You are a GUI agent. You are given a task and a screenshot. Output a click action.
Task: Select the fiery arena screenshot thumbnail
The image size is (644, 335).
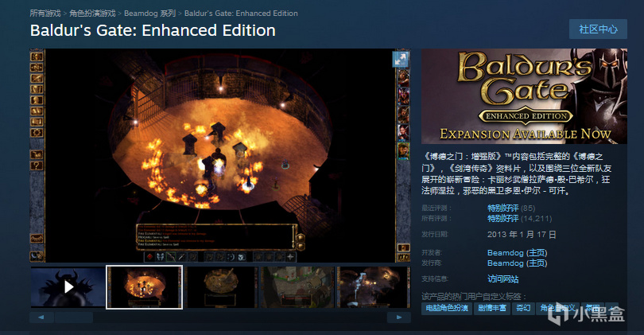click(144, 287)
